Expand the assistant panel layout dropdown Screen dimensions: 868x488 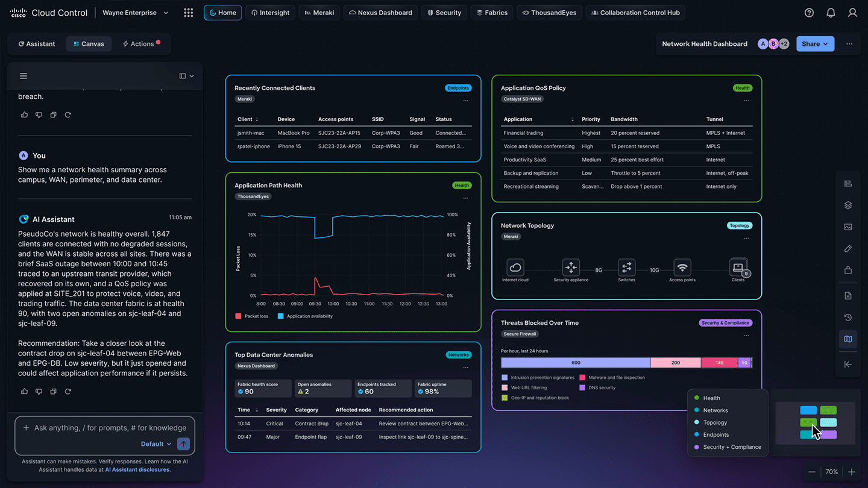187,76
